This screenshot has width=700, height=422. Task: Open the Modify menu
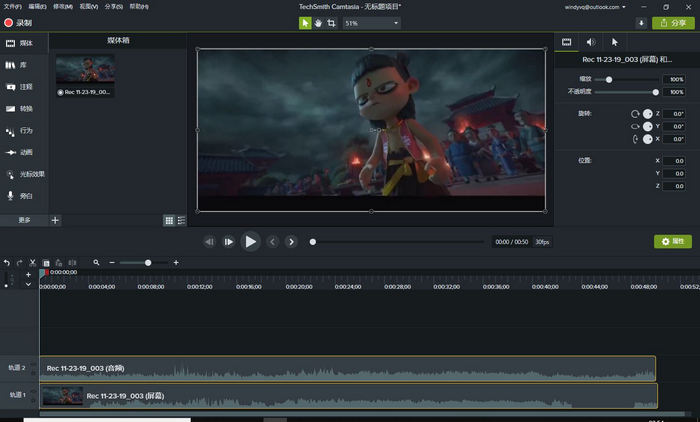pyautogui.click(x=63, y=7)
